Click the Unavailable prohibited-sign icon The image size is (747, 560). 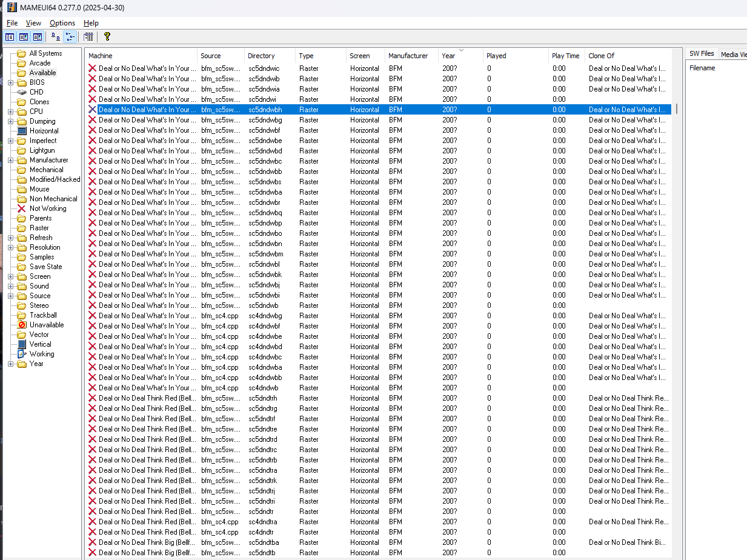tap(22, 325)
